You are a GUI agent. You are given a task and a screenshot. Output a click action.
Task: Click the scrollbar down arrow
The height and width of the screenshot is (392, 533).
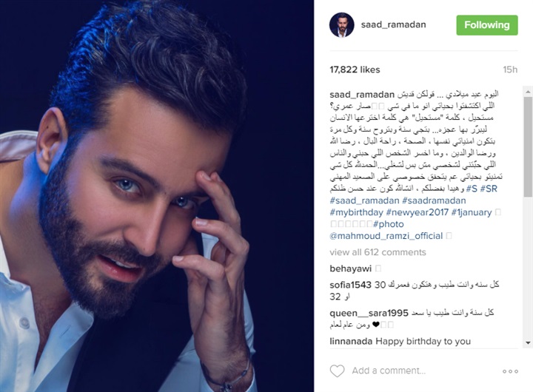point(528,342)
